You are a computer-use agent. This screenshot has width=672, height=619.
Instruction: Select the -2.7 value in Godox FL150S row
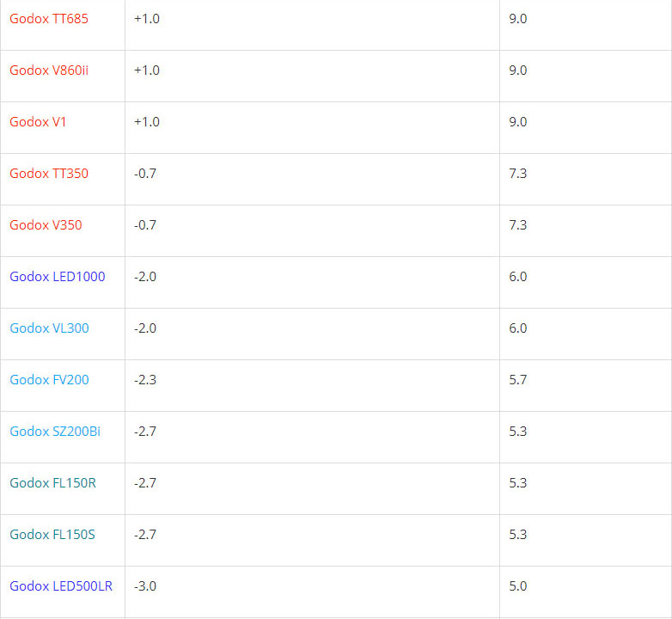(145, 535)
